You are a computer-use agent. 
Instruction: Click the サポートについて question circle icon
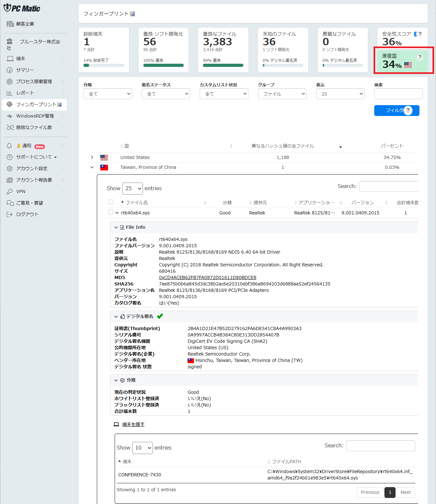[x=10, y=157]
